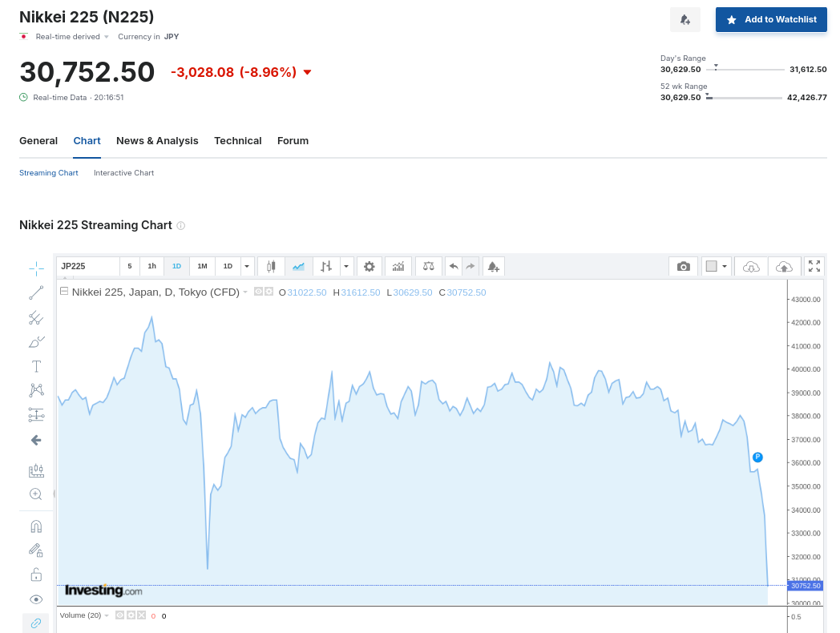
Task: Switch to Streaming Chart view
Action: [x=49, y=173]
